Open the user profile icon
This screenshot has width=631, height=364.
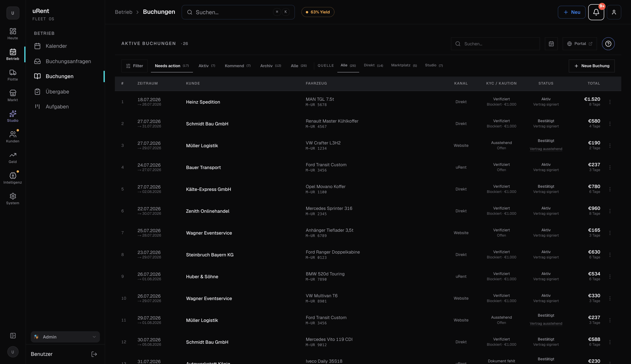614,12
